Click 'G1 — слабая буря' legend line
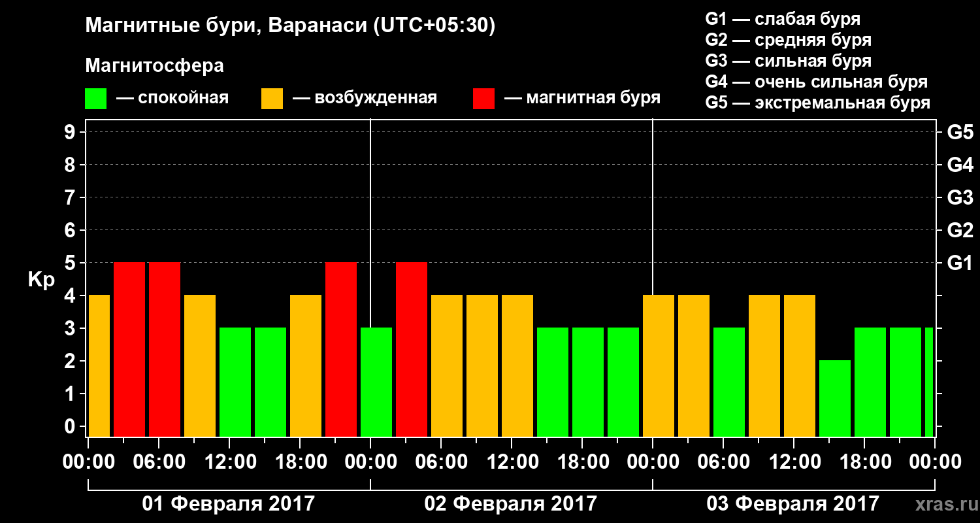Screen dimensions: 980x523 (x=783, y=19)
